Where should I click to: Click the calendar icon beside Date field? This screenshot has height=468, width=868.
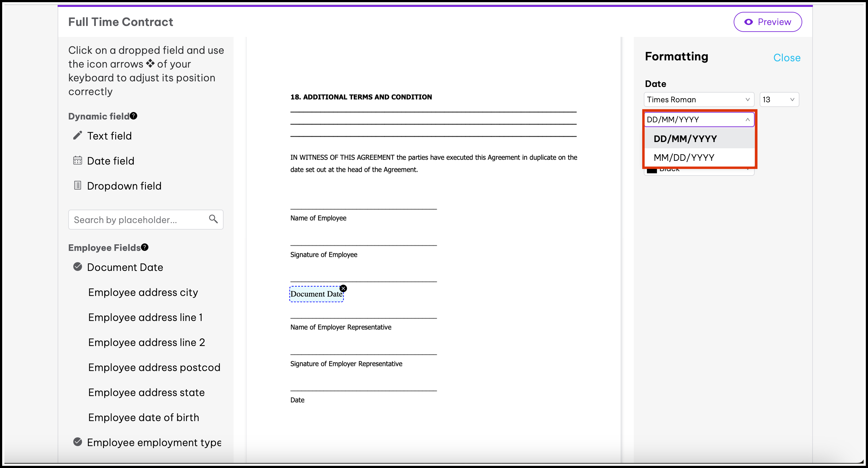pos(78,160)
